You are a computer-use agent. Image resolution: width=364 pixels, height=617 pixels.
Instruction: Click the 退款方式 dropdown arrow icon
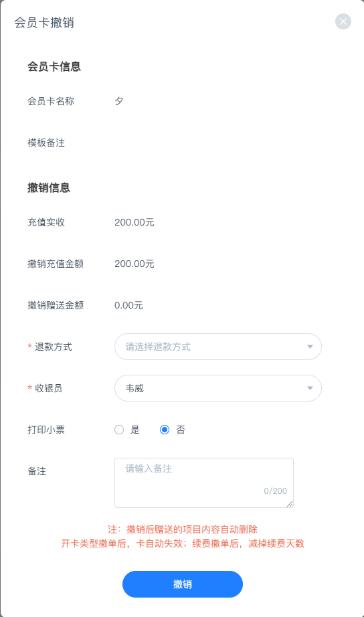[x=310, y=347]
